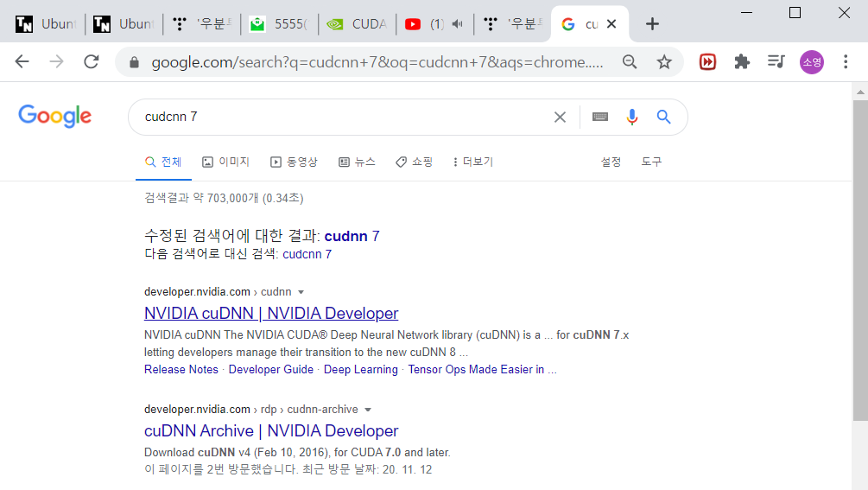Expand the 더보기 filter menu

(472, 162)
